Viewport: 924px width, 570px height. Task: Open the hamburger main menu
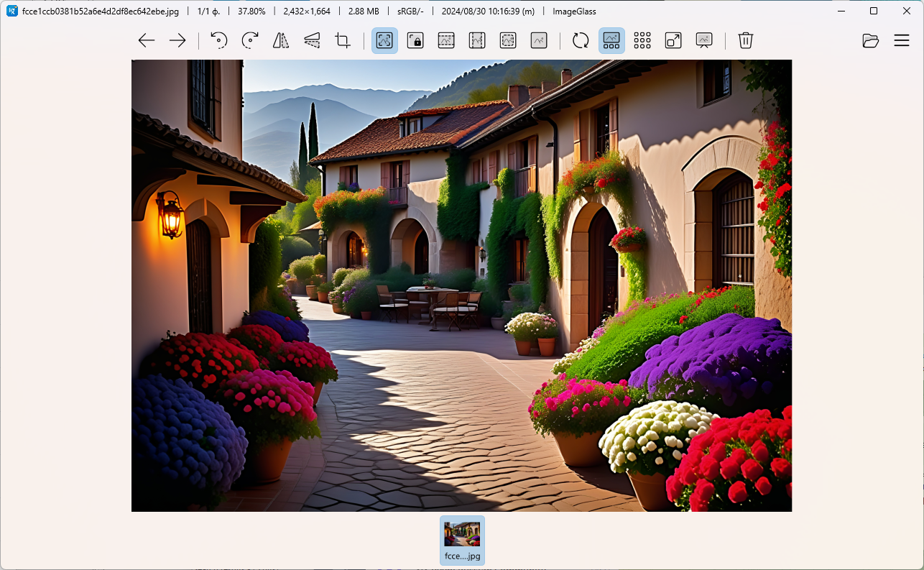[x=902, y=41]
